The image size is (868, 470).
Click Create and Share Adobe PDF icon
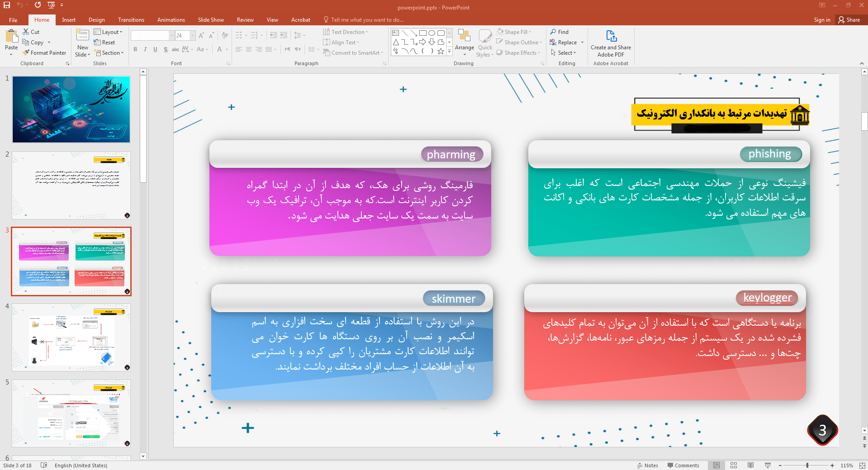611,36
